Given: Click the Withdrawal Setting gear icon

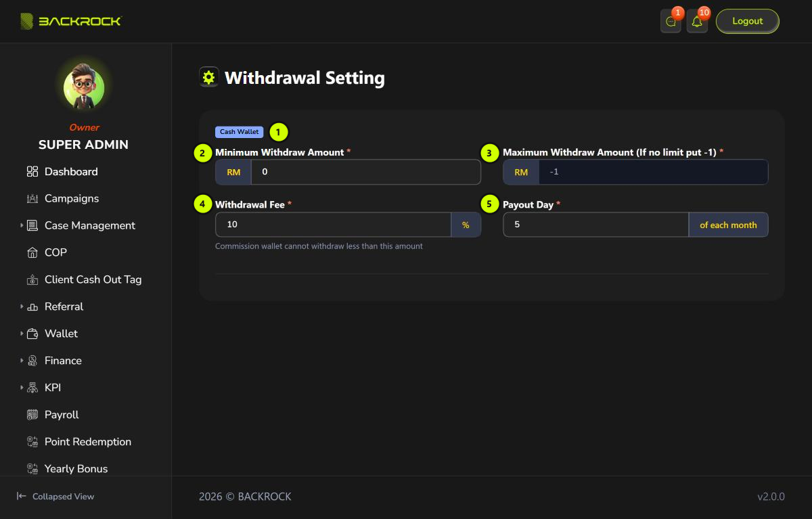Looking at the screenshot, I should 208,77.
